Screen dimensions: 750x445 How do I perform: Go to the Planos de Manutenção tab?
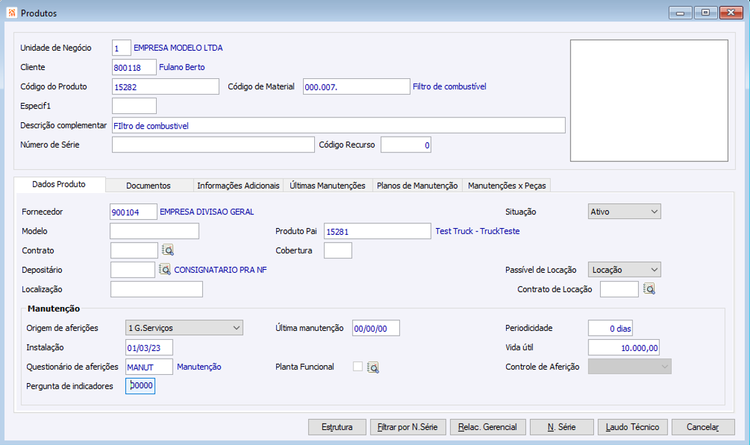pos(417,186)
